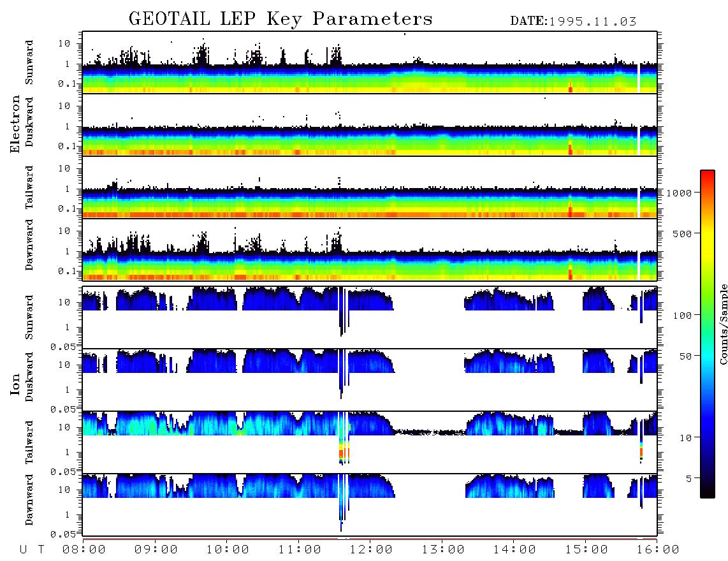Click the "1000" colorbar tick label
Image resolution: width=728 pixels, height=561 pixels.
(680, 193)
